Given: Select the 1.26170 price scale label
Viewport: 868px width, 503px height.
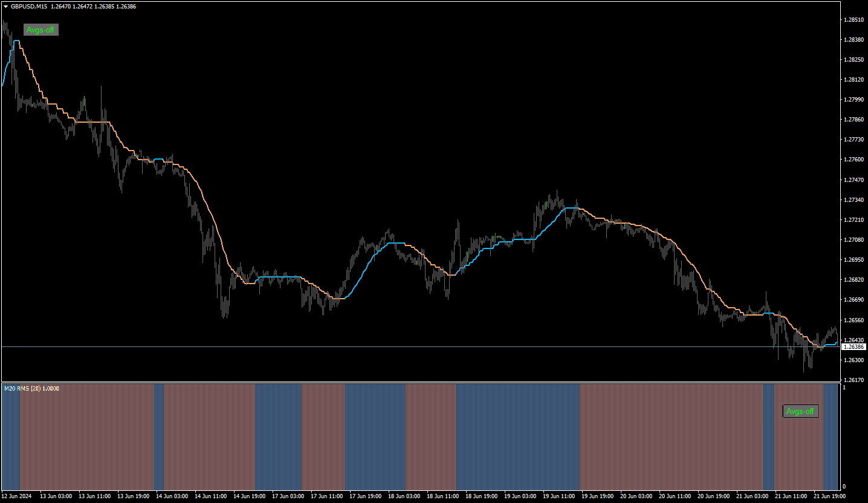Looking at the screenshot, I should 853,380.
